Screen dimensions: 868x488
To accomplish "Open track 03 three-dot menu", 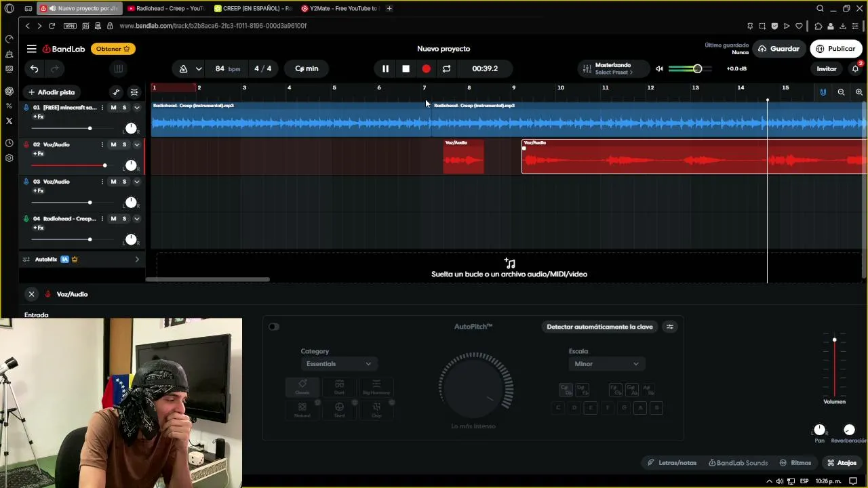I will coord(102,182).
